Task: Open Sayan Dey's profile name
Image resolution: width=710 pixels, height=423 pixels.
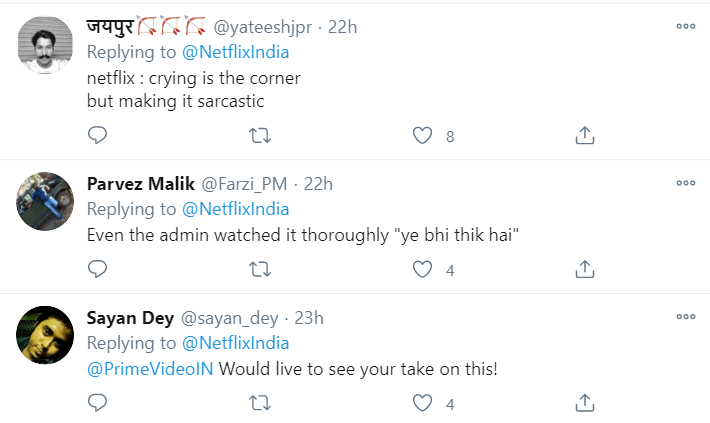Action: click(x=129, y=318)
